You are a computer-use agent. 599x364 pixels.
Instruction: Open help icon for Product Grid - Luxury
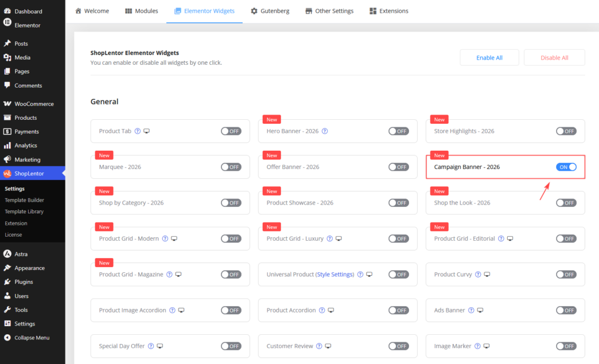tap(330, 238)
